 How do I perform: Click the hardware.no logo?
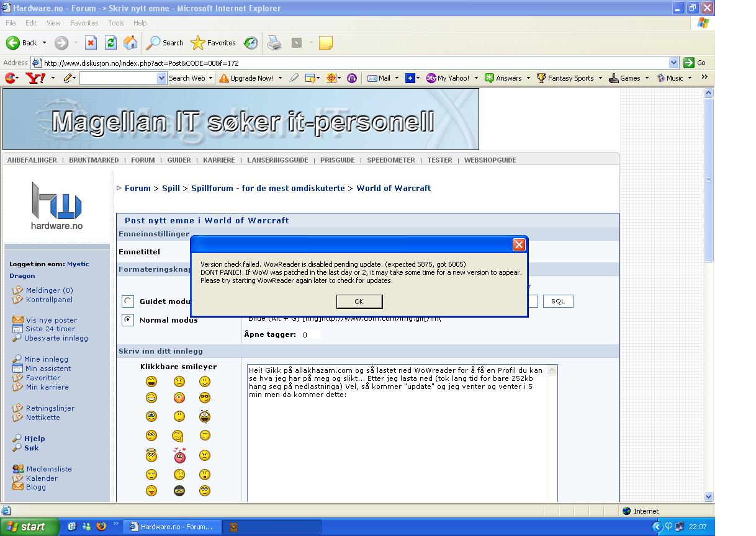coord(56,205)
